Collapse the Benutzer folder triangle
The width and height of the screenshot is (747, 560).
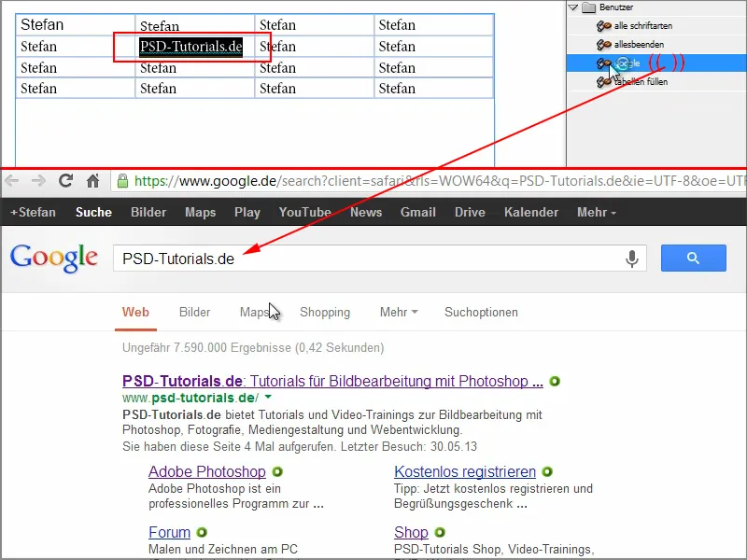click(x=573, y=7)
